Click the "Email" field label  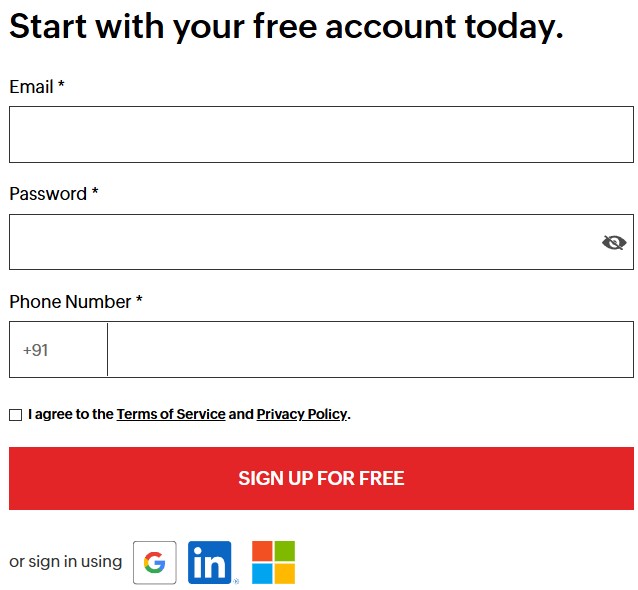[31, 87]
